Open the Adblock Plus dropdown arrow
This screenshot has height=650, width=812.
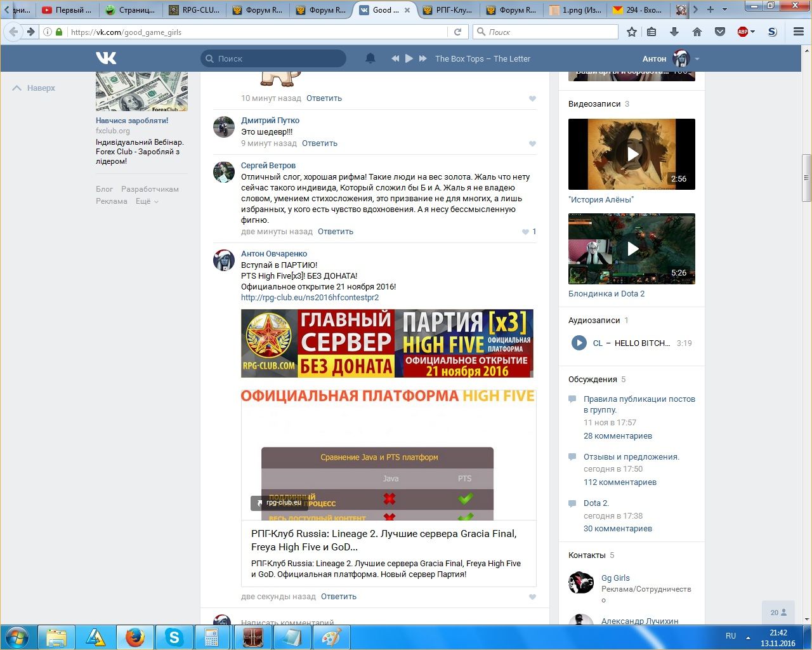tap(752, 32)
